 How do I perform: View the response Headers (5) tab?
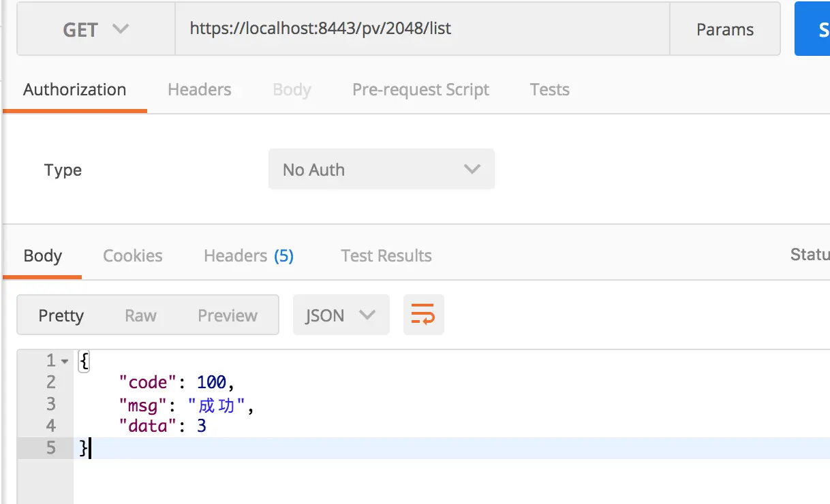point(248,256)
